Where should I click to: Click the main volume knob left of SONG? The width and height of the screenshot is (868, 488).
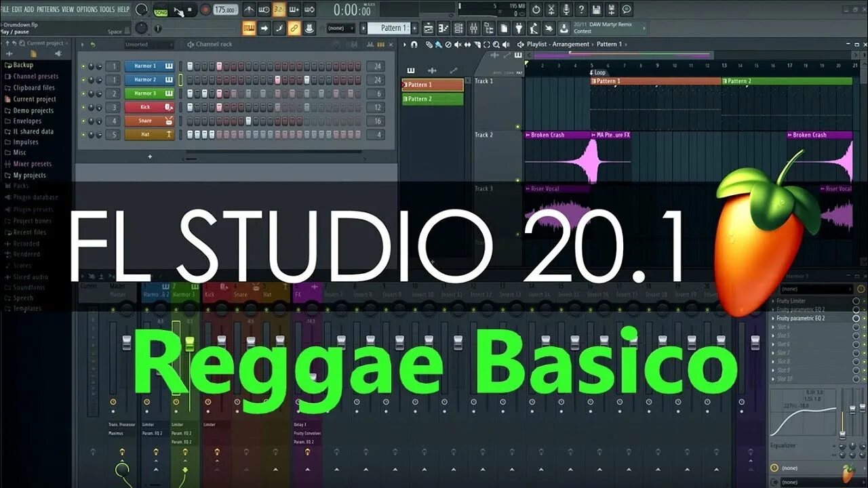click(x=141, y=9)
